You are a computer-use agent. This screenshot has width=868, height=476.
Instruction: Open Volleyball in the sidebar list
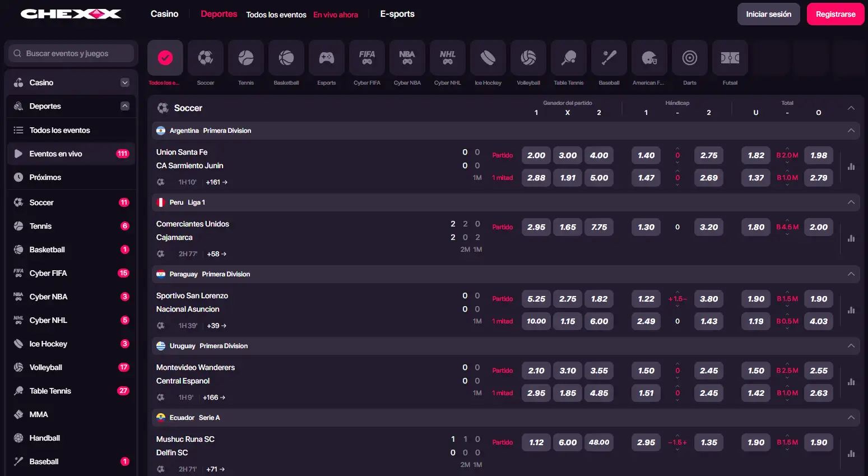click(71, 367)
